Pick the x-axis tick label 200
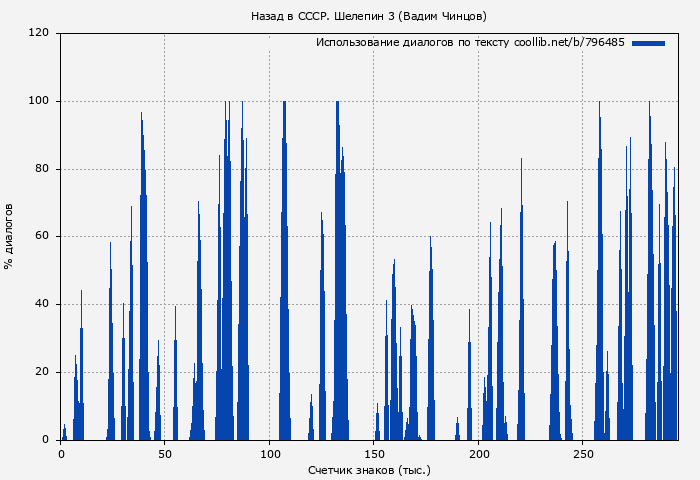Screen dimensions: 700x480 pos(479,454)
